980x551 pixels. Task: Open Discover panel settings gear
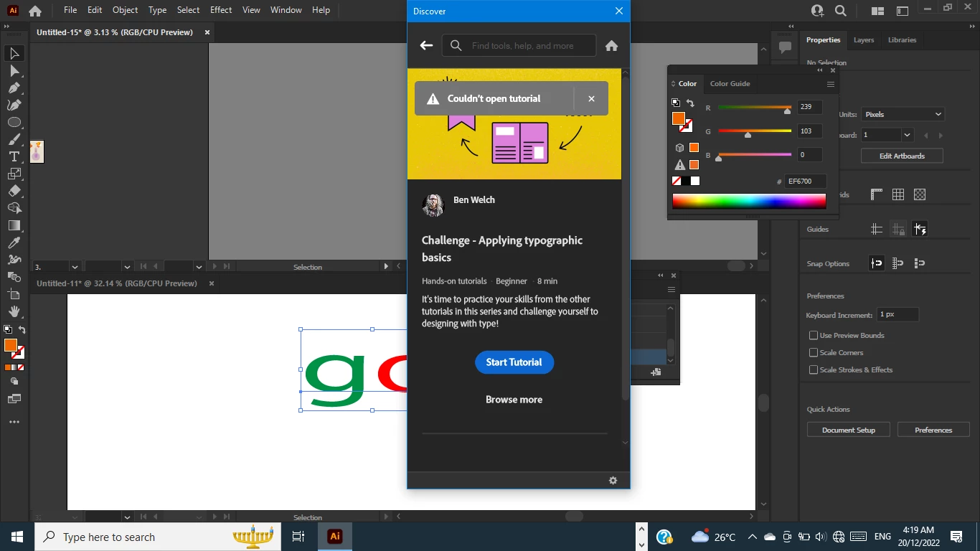[x=613, y=481]
